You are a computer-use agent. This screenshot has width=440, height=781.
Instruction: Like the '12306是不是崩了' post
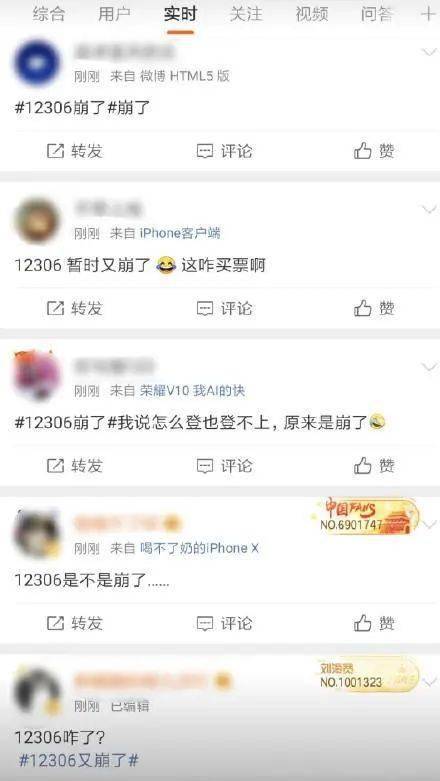point(374,623)
